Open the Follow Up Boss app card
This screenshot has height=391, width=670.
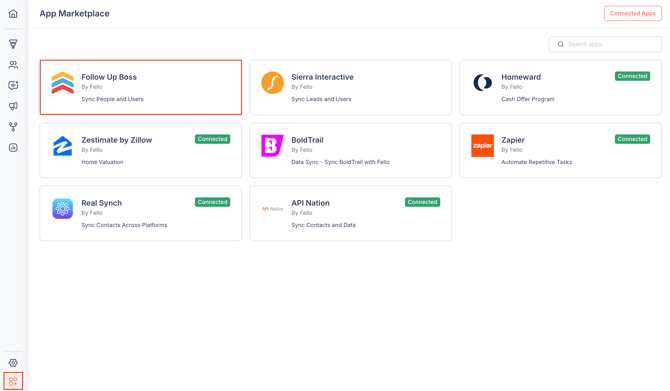click(x=141, y=87)
